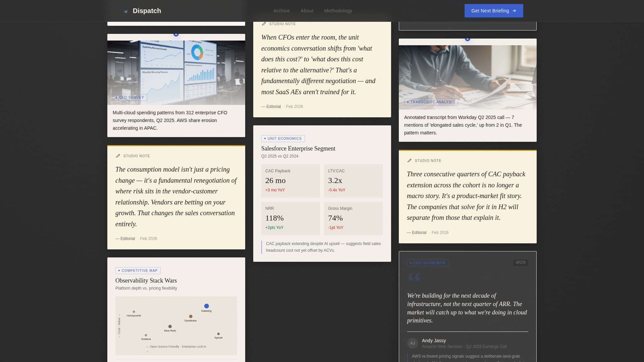644x362 pixels.
Task: Select the Honeycomb point on the map
Action: point(134,312)
